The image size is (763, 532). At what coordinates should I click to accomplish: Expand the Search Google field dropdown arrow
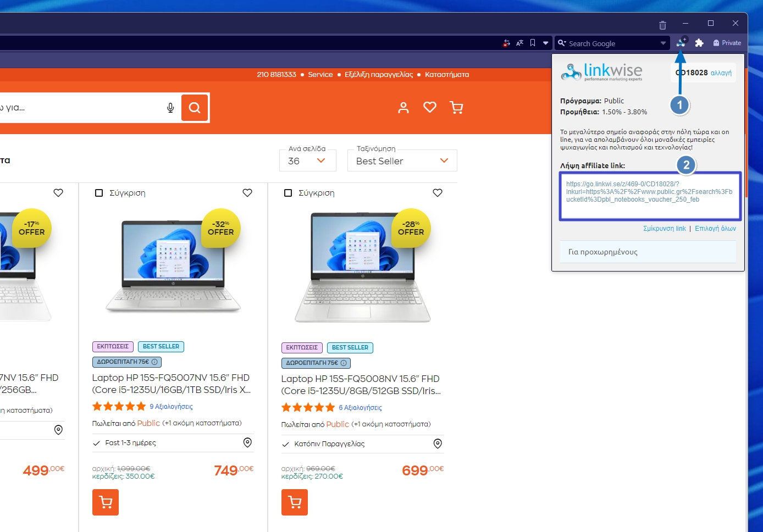point(663,43)
